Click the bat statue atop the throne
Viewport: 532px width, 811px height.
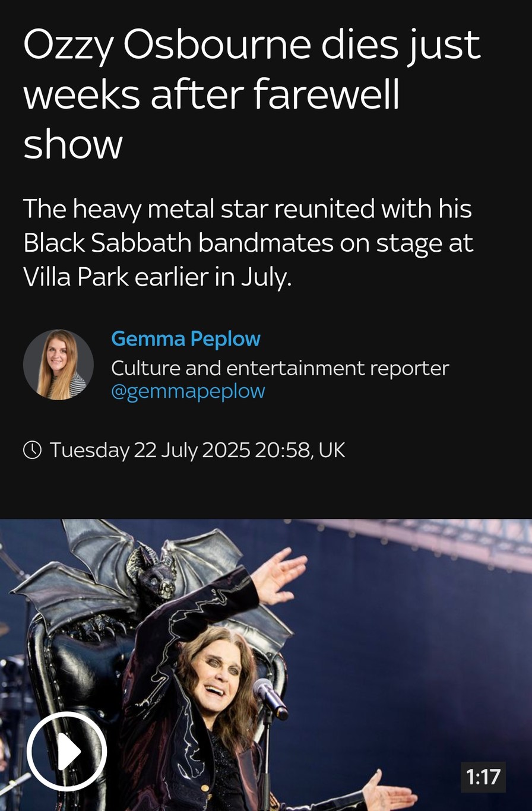(x=151, y=570)
